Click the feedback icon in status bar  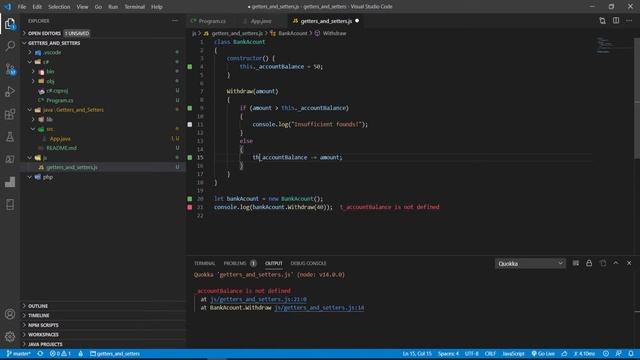click(x=618, y=353)
